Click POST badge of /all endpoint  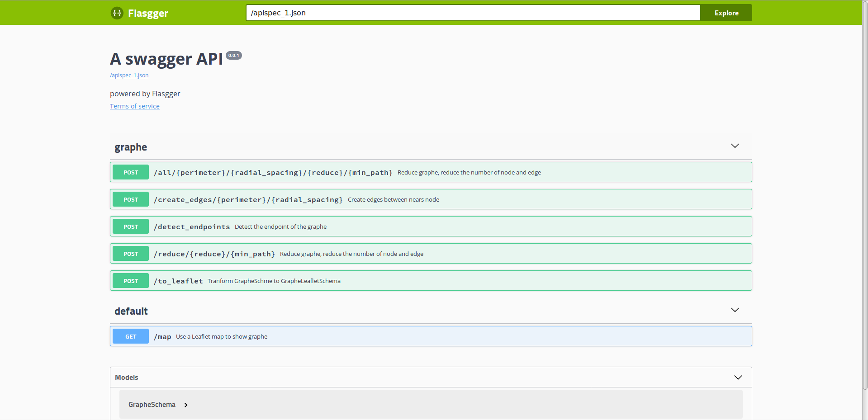(131, 172)
